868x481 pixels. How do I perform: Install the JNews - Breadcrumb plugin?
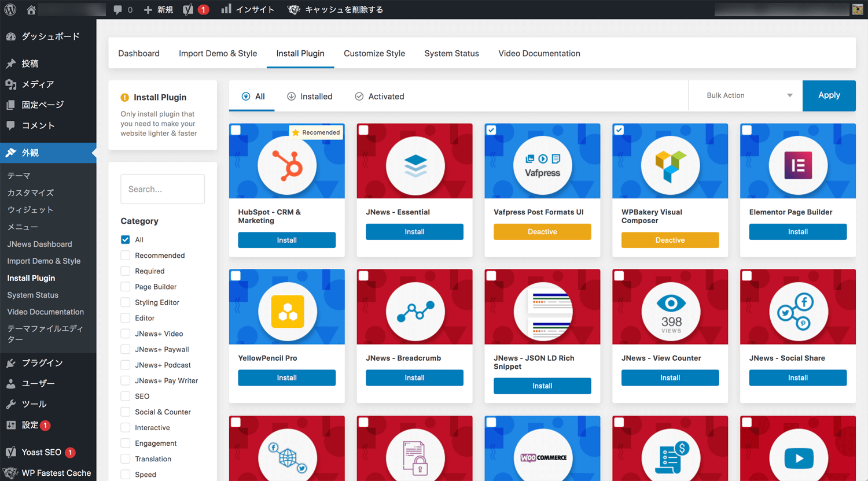click(x=415, y=378)
